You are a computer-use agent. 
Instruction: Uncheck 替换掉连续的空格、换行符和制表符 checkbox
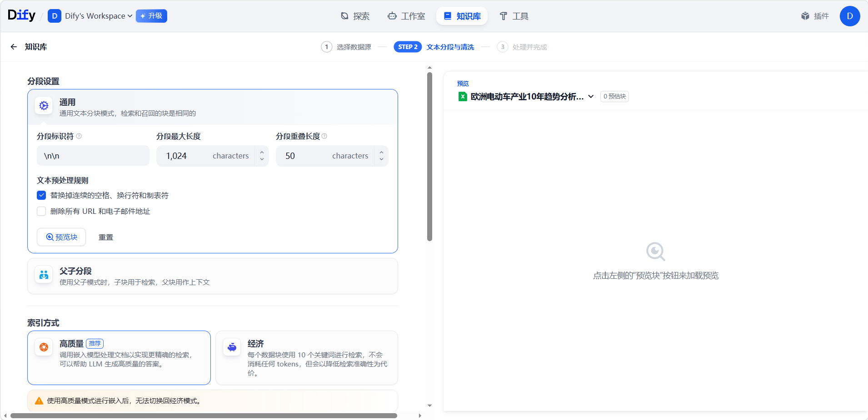pos(41,195)
